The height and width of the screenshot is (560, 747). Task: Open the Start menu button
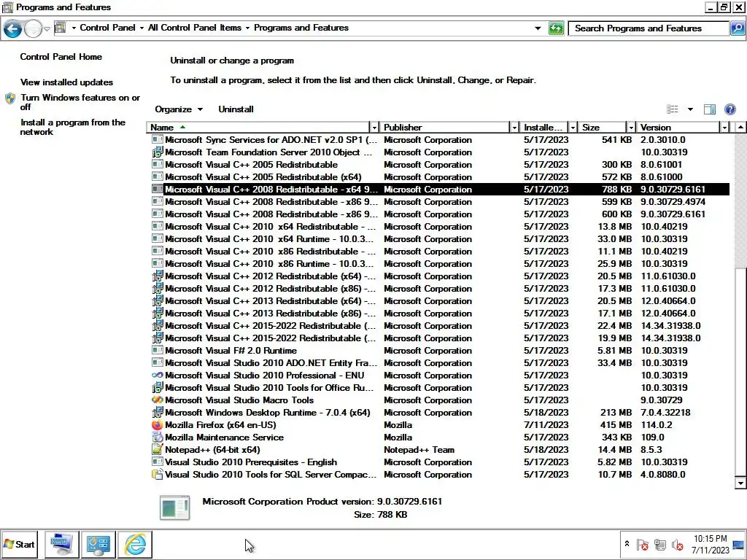[20, 544]
